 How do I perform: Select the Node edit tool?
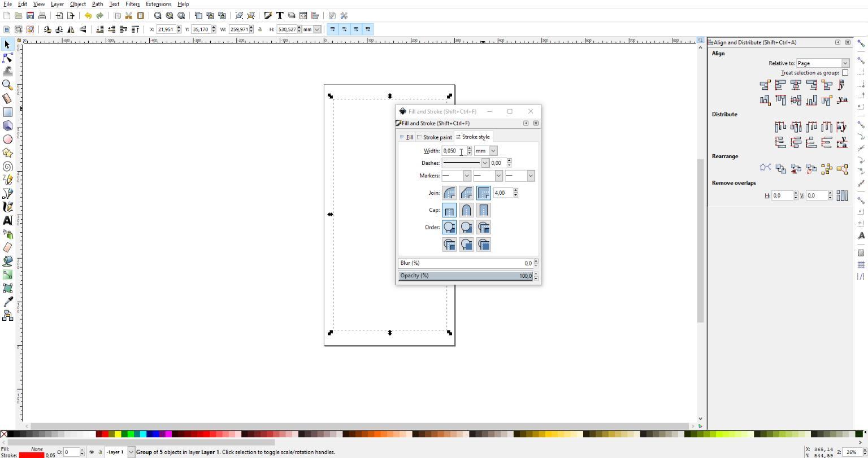[x=7, y=58]
